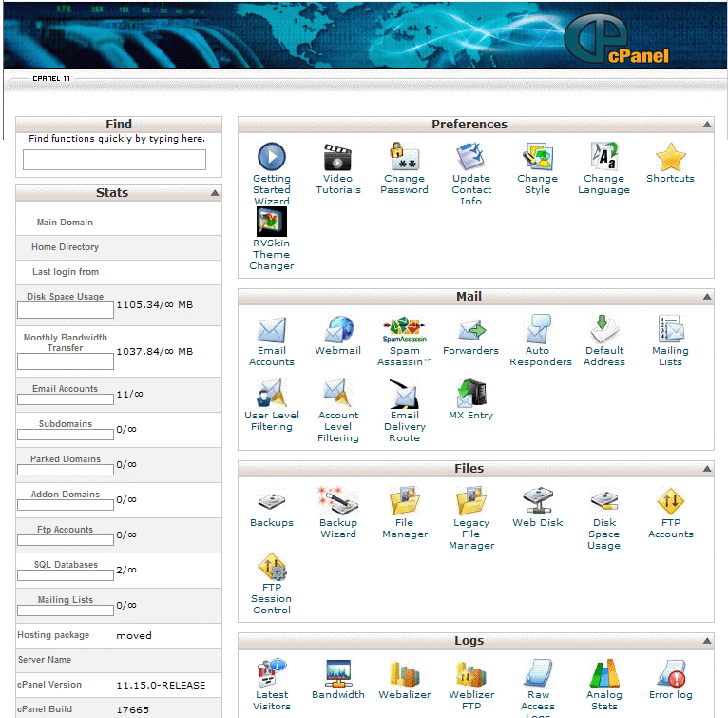Open Mailing Lists in Mail section
This screenshot has width=728, height=718.
[x=670, y=340]
